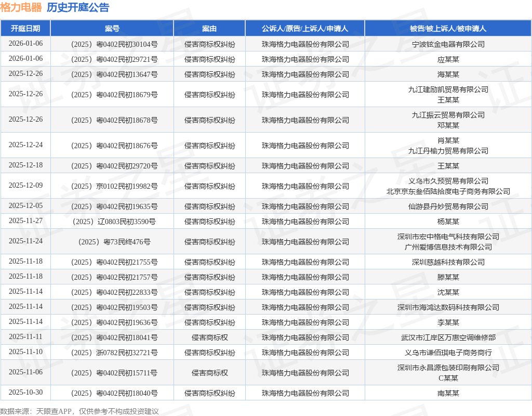Click case number 粤0402民初21757号

127,278
